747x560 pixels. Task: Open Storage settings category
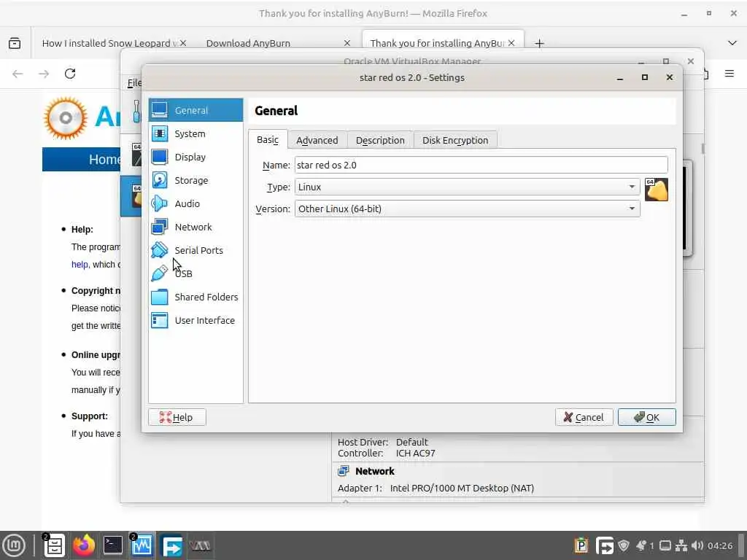tap(196, 181)
